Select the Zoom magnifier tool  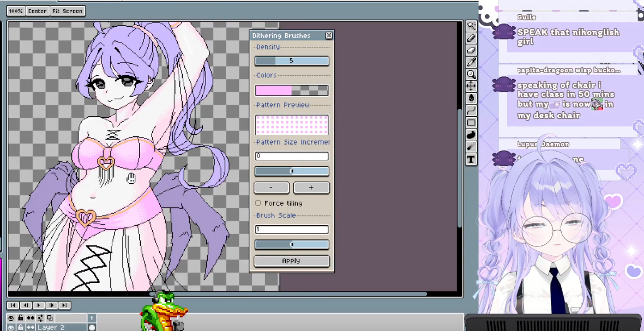[471, 74]
